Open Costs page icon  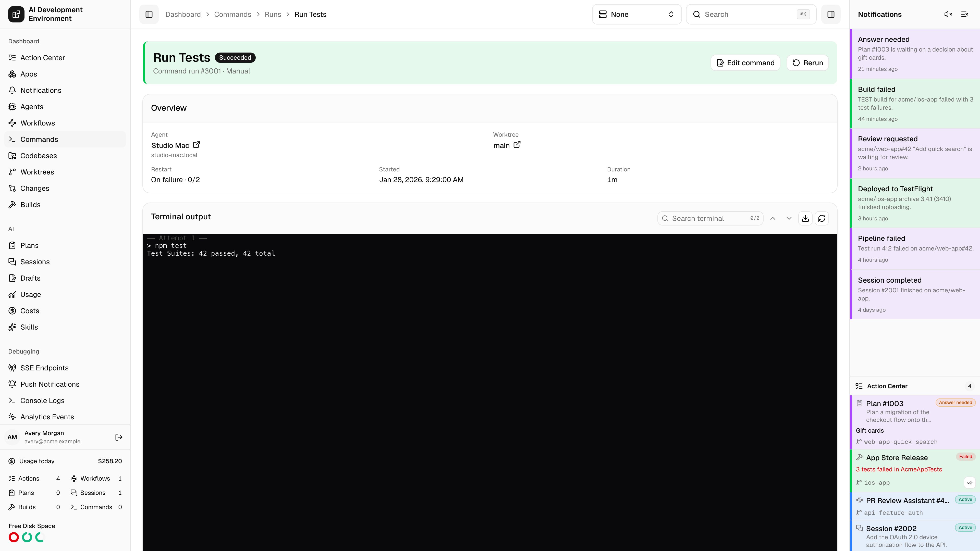12,311
